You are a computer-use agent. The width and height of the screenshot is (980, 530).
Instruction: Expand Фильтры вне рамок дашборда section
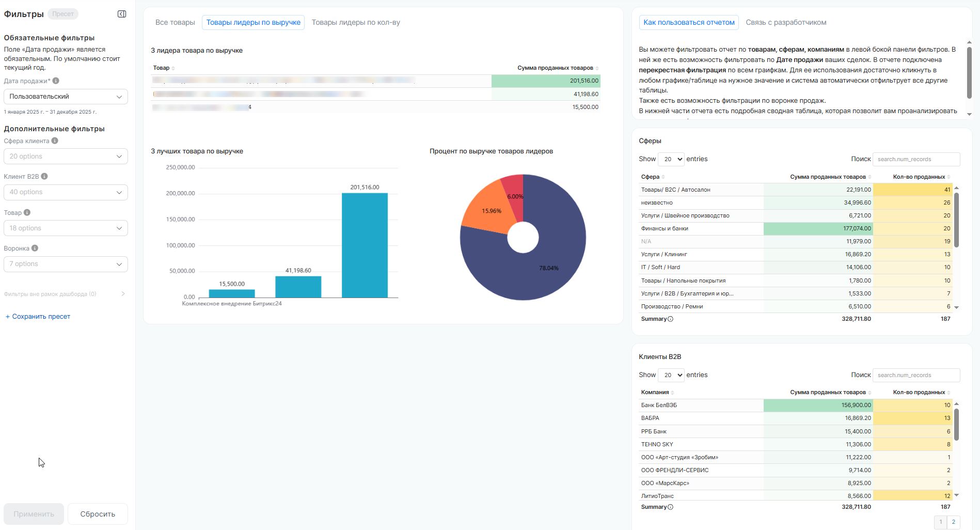coord(122,294)
